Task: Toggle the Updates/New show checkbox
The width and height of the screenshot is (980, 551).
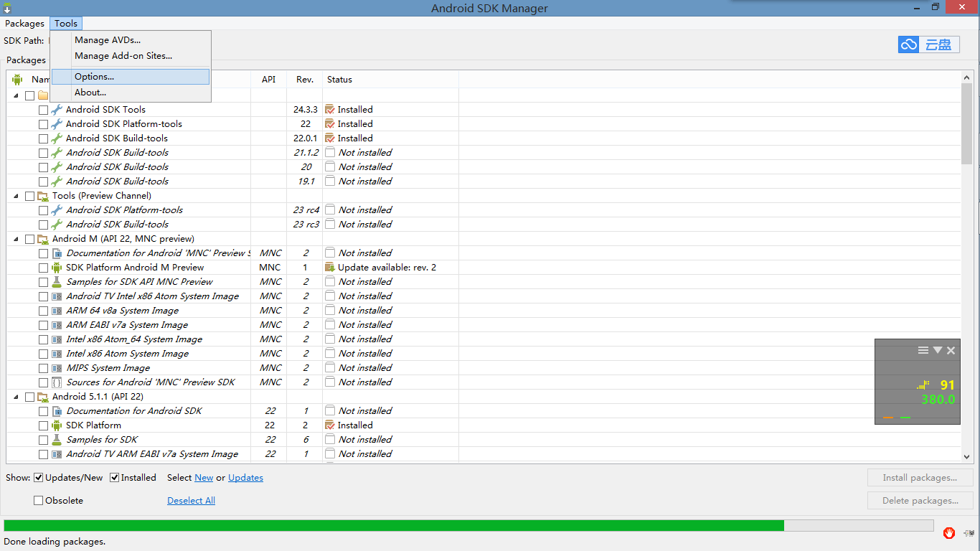Action: (39, 478)
